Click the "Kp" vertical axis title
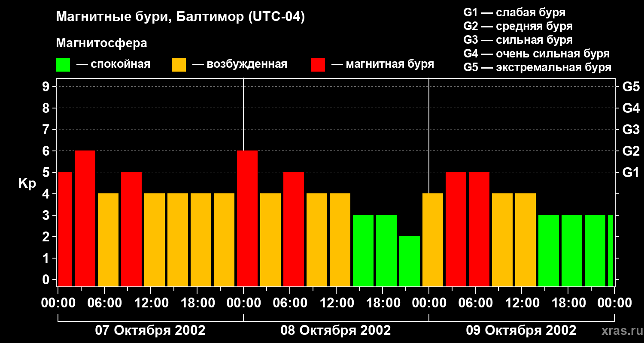The height and width of the screenshot is (343, 644). coord(27,183)
